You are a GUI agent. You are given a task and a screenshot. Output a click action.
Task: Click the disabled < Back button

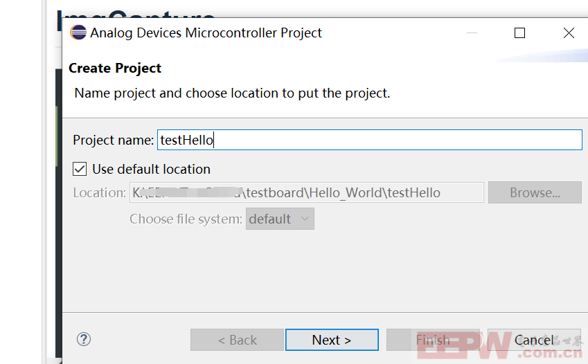tap(237, 340)
